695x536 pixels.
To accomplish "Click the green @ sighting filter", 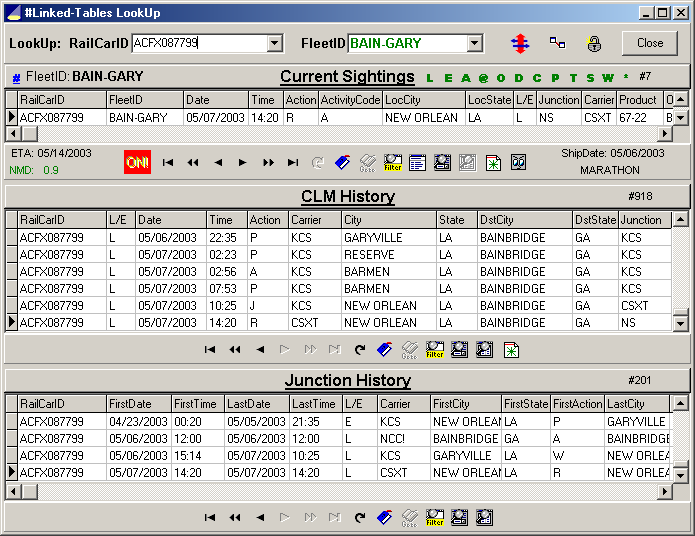I will tap(483, 78).
